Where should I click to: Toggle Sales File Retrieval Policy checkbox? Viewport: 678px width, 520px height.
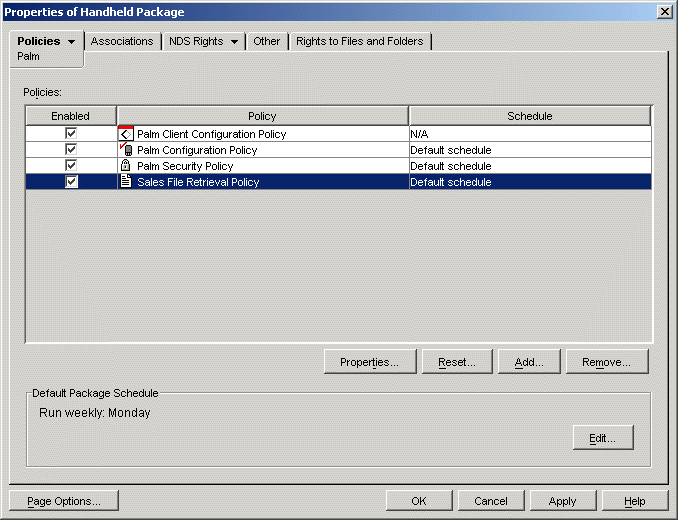[71, 182]
